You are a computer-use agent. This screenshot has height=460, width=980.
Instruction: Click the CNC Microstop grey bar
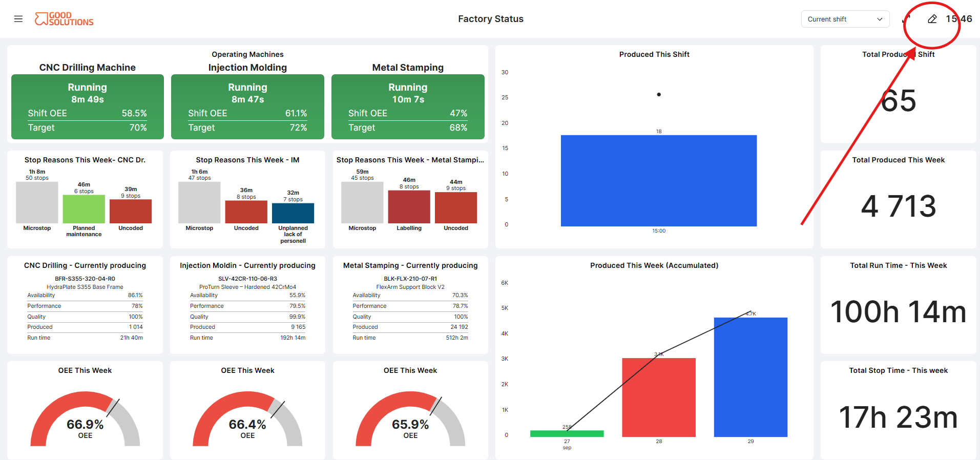(x=37, y=202)
